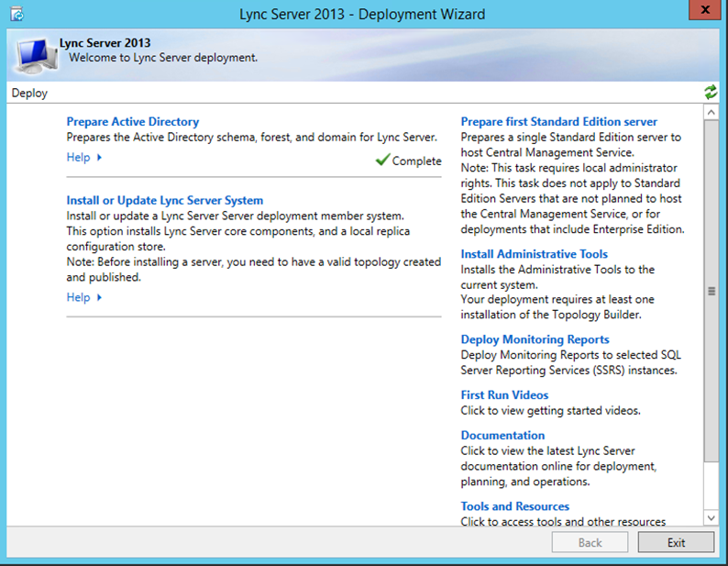Expand the Help arrow for Prepare Active Directory
Screen dimensions: 728x566
99,158
